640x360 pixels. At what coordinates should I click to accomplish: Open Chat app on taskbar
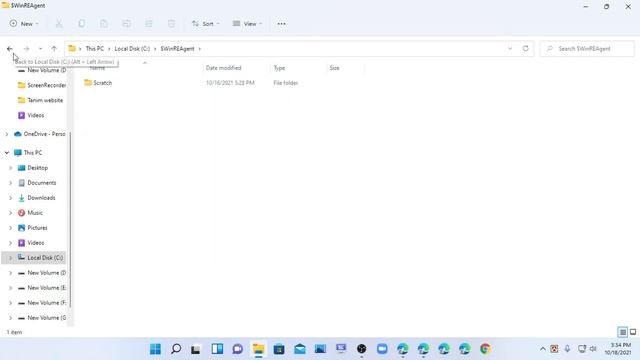pyautogui.click(x=238, y=349)
